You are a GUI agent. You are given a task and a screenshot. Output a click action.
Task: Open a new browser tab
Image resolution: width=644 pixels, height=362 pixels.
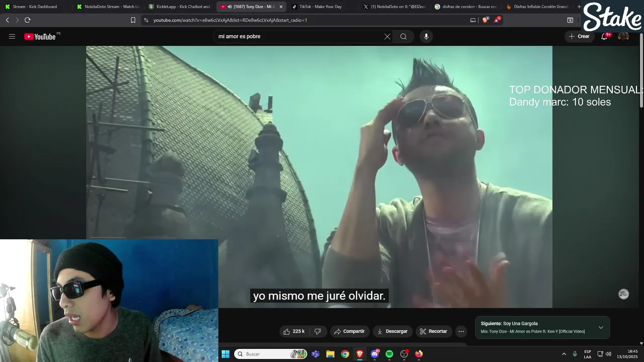point(579,7)
